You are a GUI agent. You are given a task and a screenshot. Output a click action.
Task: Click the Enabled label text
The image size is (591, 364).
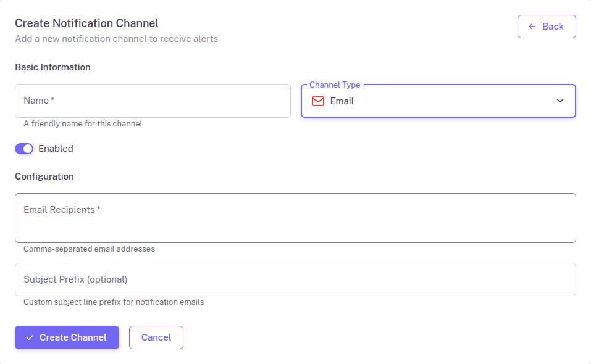pos(56,149)
